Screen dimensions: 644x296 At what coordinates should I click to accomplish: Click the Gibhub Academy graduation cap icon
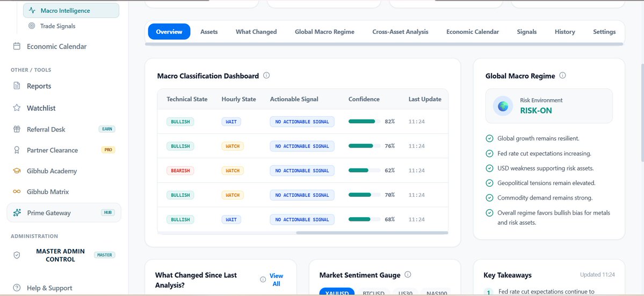pos(17,171)
